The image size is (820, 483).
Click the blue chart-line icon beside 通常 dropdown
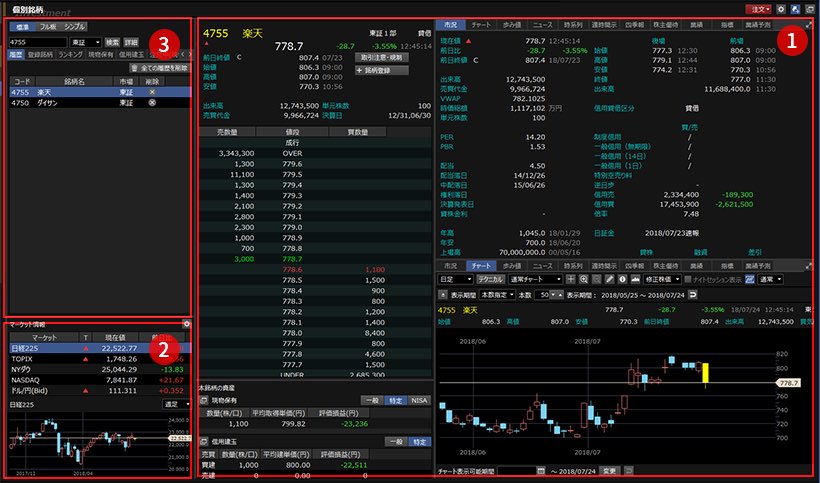(x=749, y=280)
